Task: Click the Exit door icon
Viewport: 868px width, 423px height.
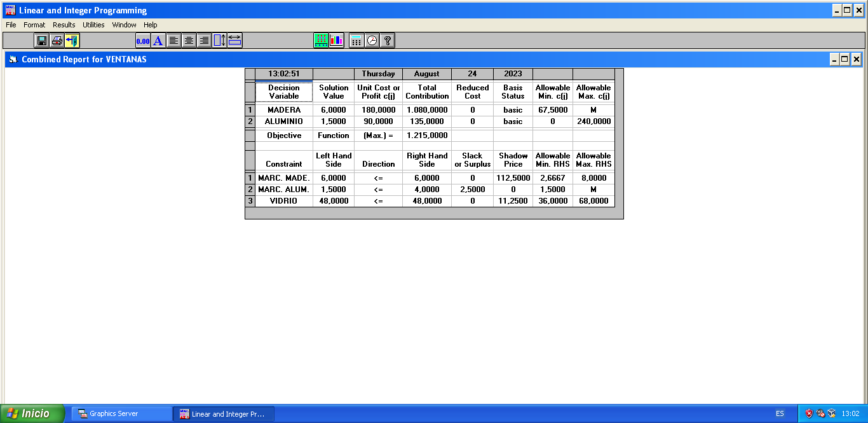Action: click(x=71, y=39)
